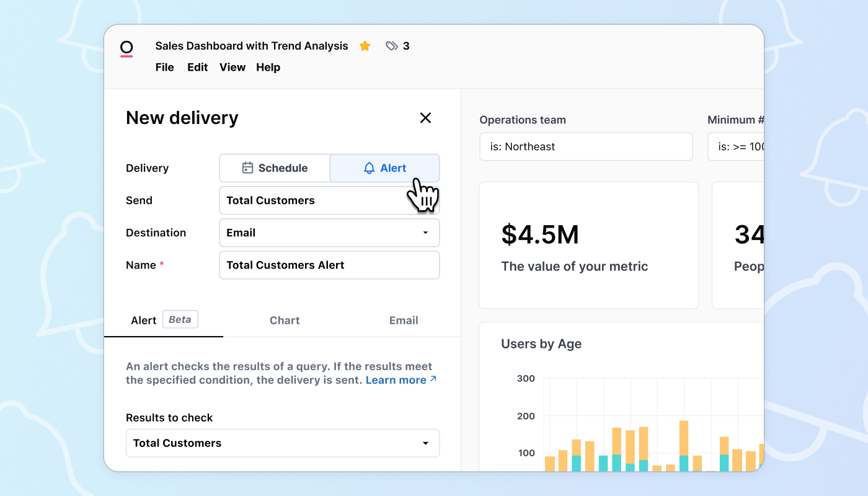Click the yellow star next to the dashboard title
This screenshot has height=496, width=868.
pyautogui.click(x=365, y=45)
